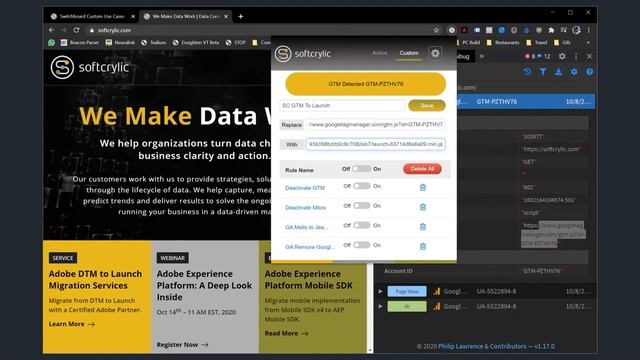This screenshot has width=640, height=360.
Task: Open the Chrome extensions puzzle icon
Action: click(551, 30)
